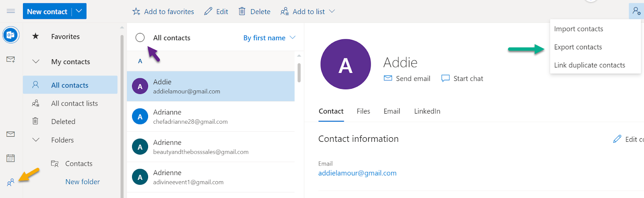Click the Send email envelope icon
Screen dimensions: 644x198
pyautogui.click(x=388, y=78)
